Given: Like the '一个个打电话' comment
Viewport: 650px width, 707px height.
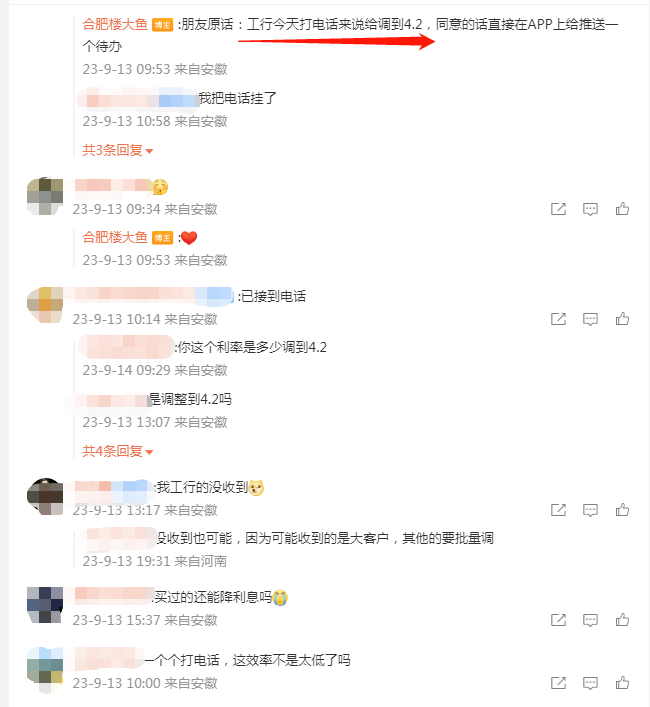Looking at the screenshot, I should tap(622, 683).
